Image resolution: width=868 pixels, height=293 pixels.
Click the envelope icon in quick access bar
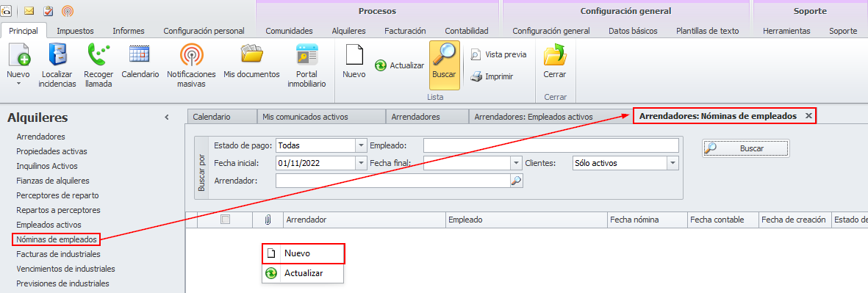(29, 10)
